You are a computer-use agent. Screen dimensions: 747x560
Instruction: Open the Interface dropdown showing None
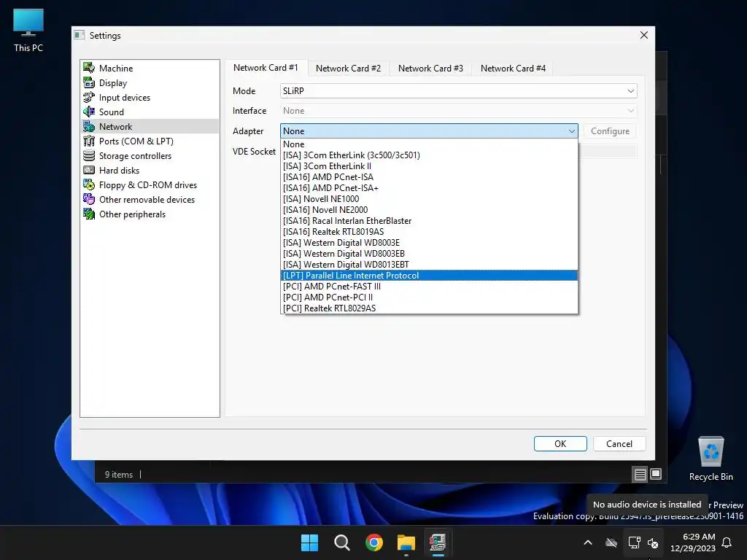click(459, 111)
